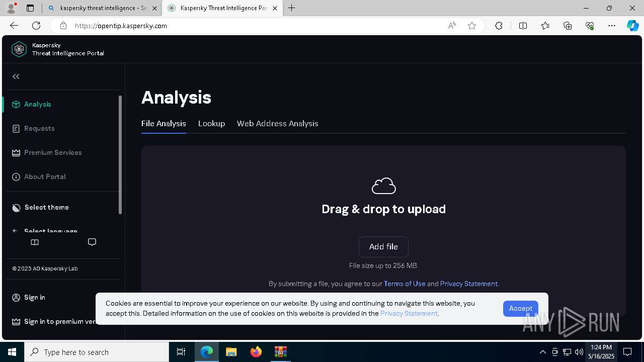Screen dimensions: 644x362
Task: Open Analysis in the sidebar
Action: (x=38, y=104)
